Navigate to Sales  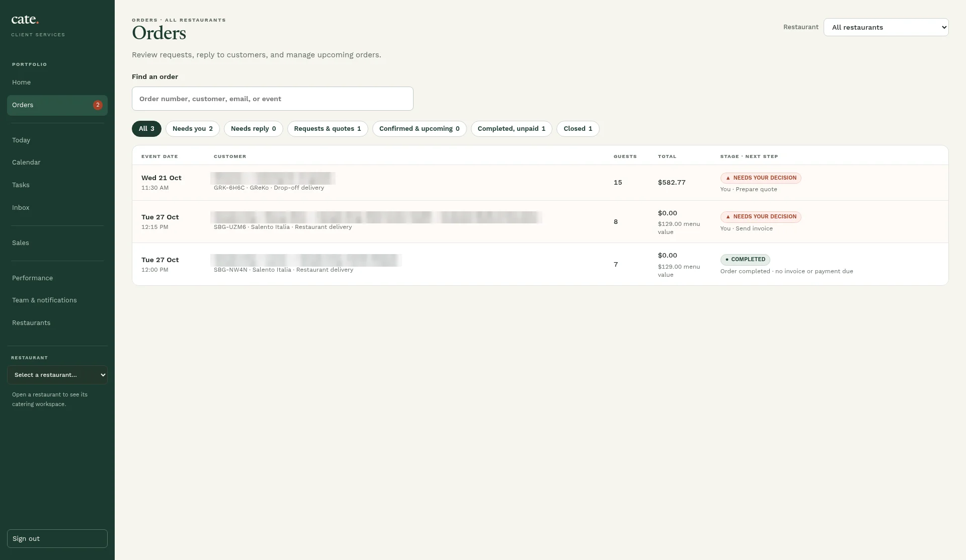[x=57, y=243]
